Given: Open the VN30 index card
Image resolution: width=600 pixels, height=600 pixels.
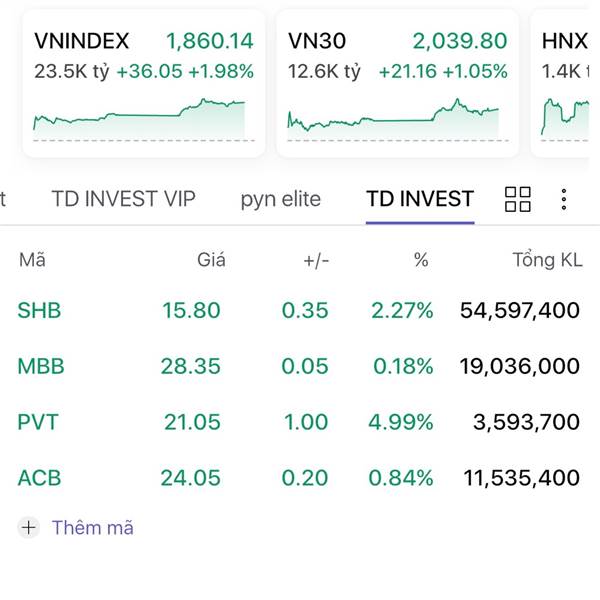Looking at the screenshot, I should (x=397, y=55).
